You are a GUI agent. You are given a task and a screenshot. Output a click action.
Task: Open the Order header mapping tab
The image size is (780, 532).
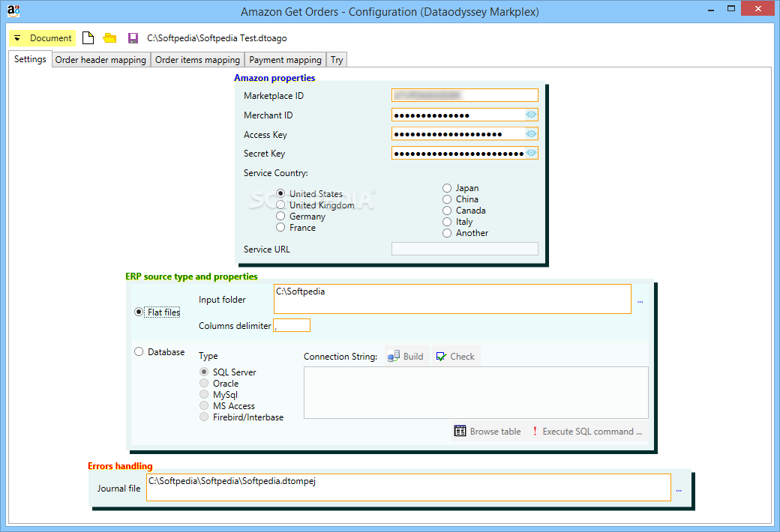(100, 60)
